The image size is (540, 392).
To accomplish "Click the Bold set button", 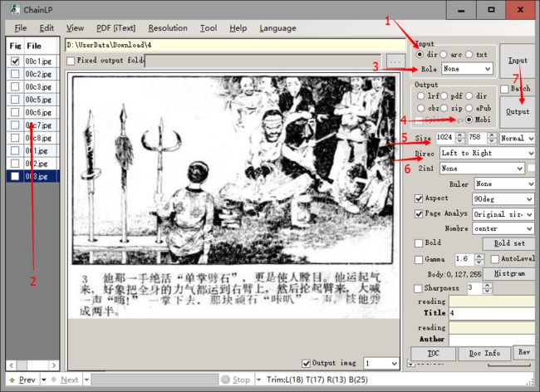I will click(x=509, y=243).
